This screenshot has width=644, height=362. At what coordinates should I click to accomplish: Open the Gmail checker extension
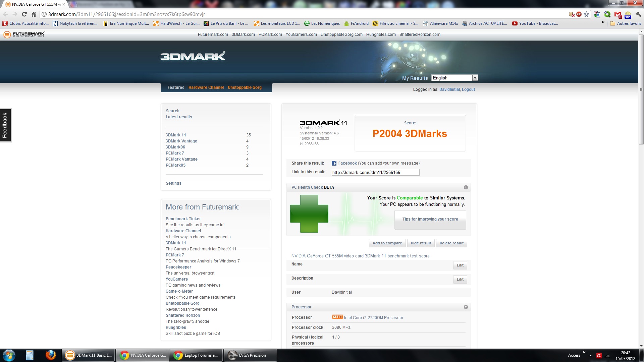pyautogui.click(x=618, y=14)
